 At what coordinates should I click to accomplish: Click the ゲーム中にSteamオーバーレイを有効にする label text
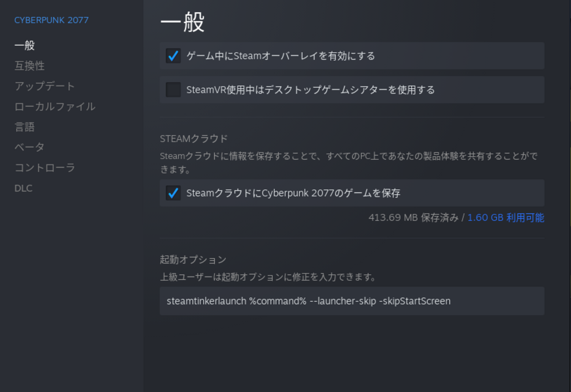pos(281,56)
